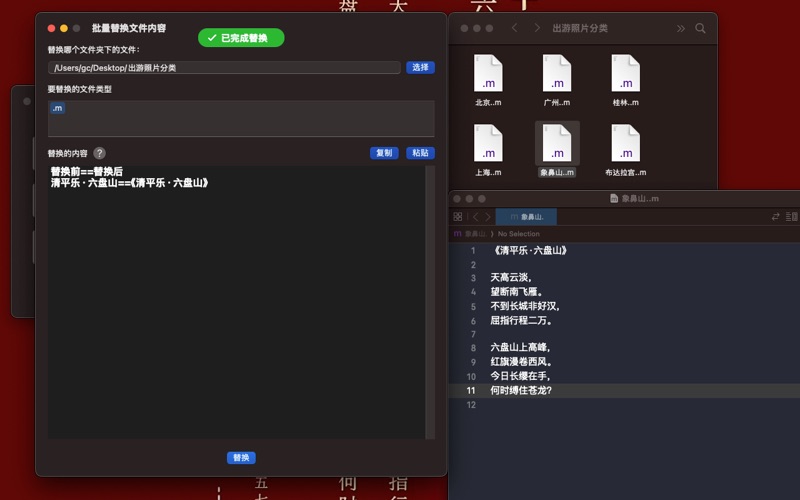800x500 pixels.
Task: Select the 象鼻山..m file icon
Action: (x=557, y=143)
